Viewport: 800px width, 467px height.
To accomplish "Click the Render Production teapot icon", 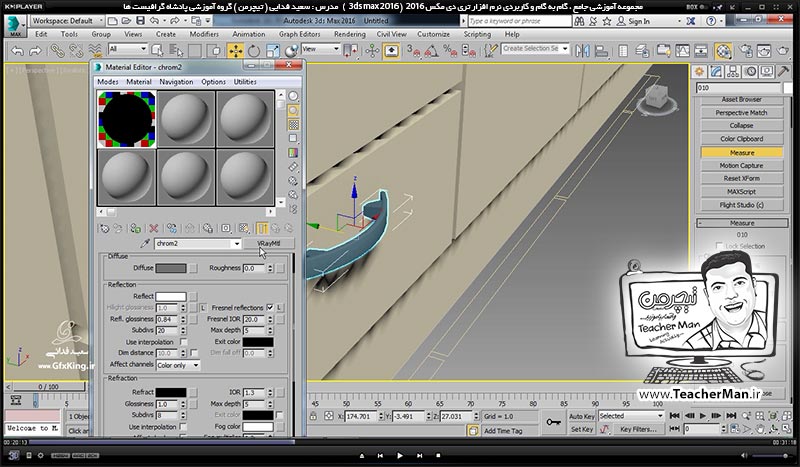I will pyautogui.click(x=783, y=51).
